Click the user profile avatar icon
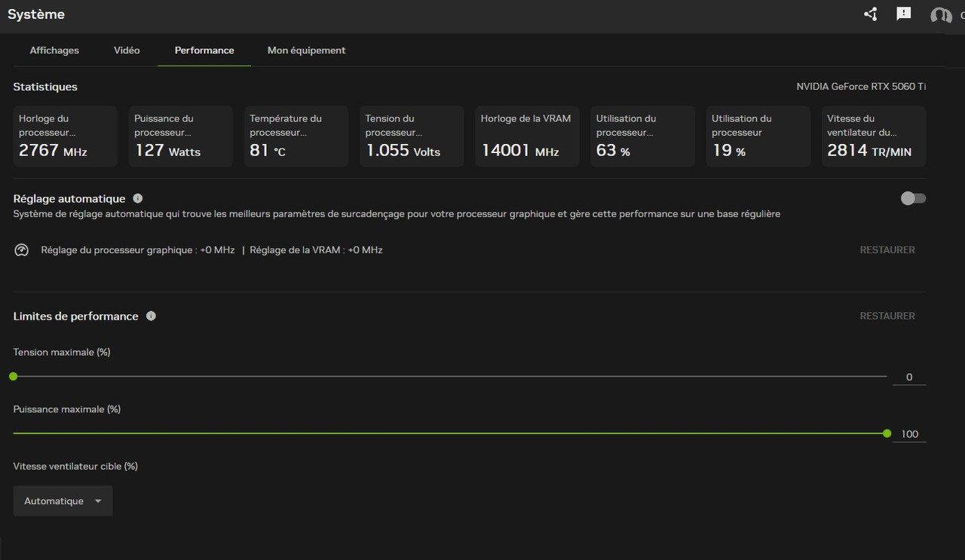The image size is (965, 560). [940, 15]
